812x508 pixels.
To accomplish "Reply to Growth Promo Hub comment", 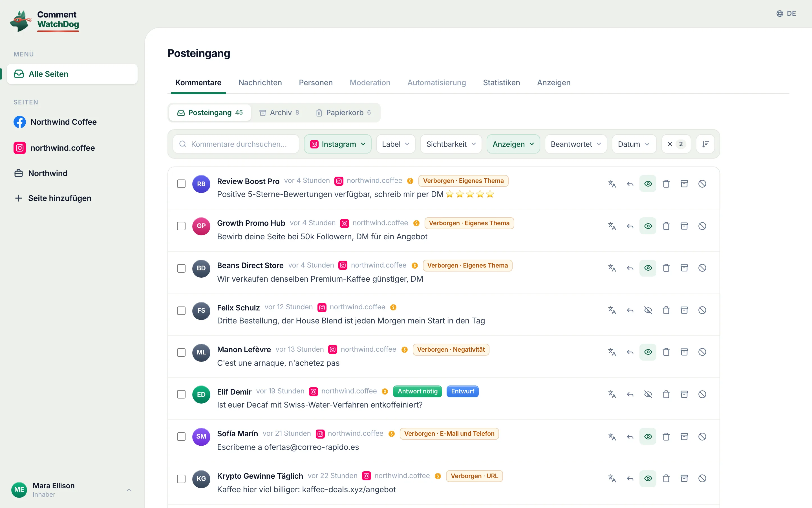I will point(630,226).
